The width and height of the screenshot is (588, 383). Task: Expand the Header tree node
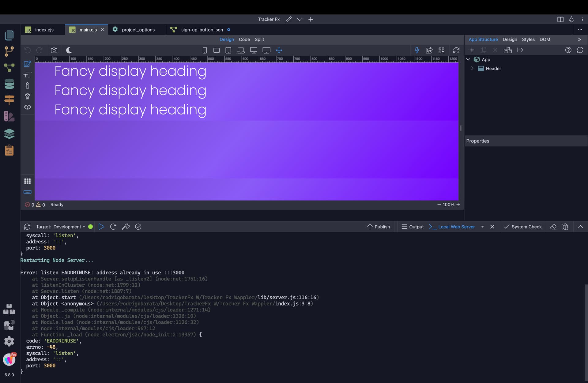[x=472, y=69]
